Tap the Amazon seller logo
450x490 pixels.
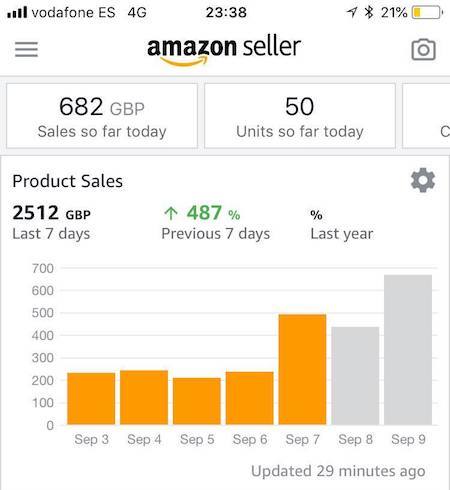pyautogui.click(x=224, y=50)
